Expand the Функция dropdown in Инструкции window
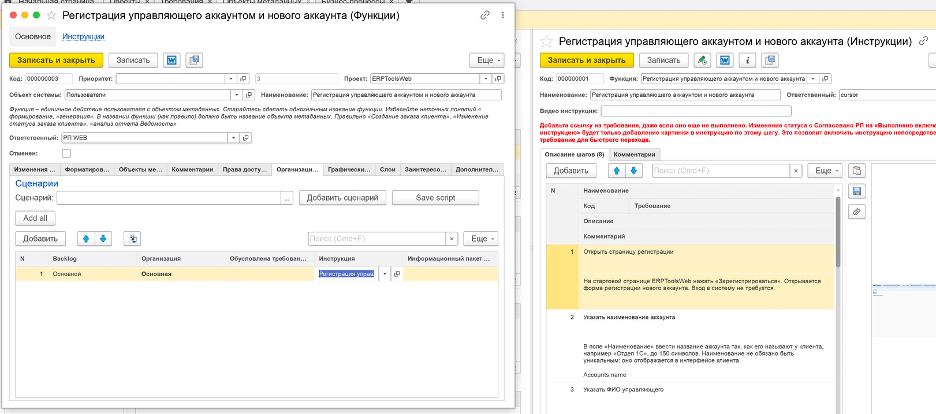Viewport: 936px width, 414px height. [814, 79]
